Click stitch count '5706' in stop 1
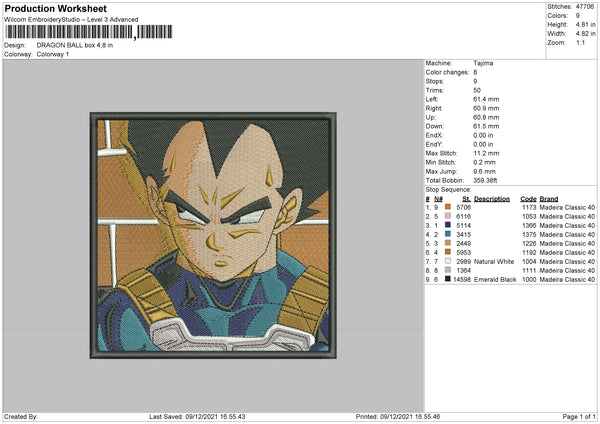The image size is (600, 424). pyautogui.click(x=463, y=207)
